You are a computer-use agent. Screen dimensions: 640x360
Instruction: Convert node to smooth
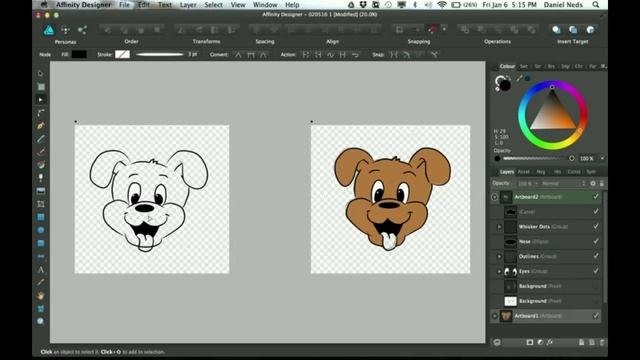[251, 55]
